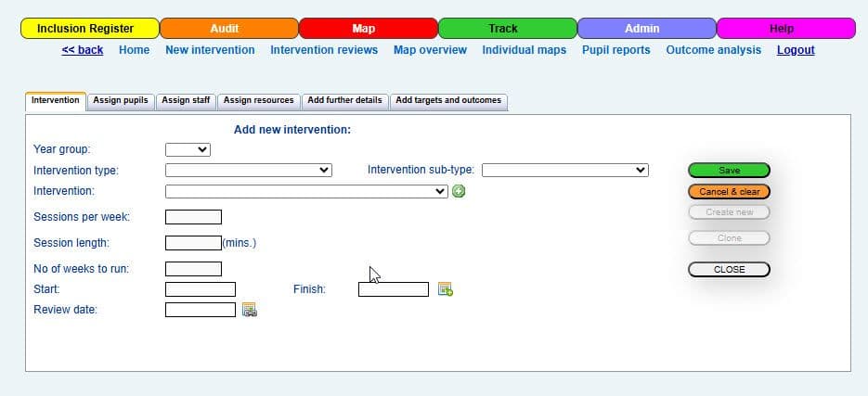Focus the Finish date field

pos(394,289)
